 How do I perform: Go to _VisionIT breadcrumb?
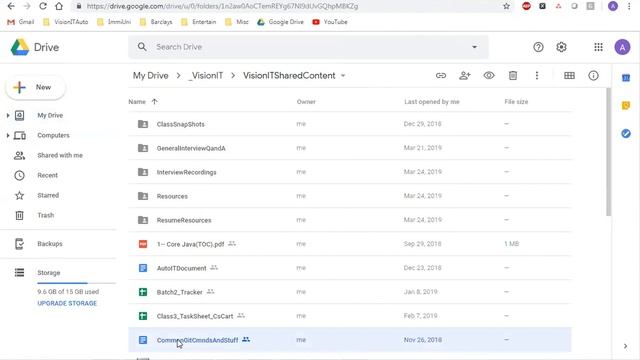pos(205,76)
